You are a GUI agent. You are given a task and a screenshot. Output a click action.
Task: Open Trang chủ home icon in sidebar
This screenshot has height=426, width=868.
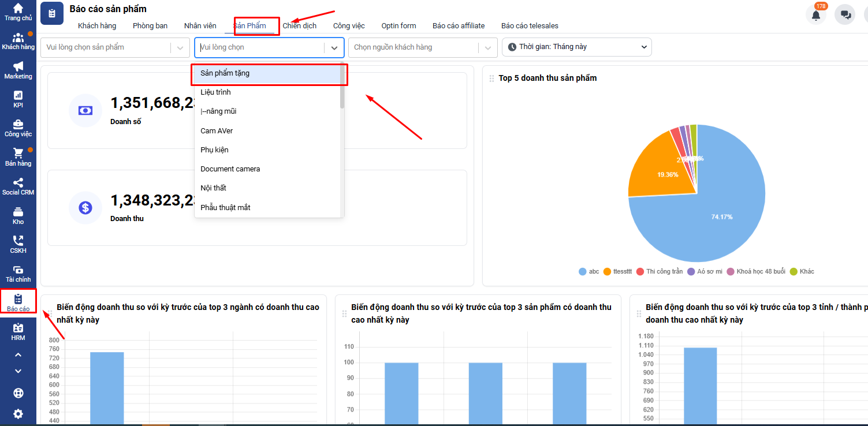(x=18, y=12)
